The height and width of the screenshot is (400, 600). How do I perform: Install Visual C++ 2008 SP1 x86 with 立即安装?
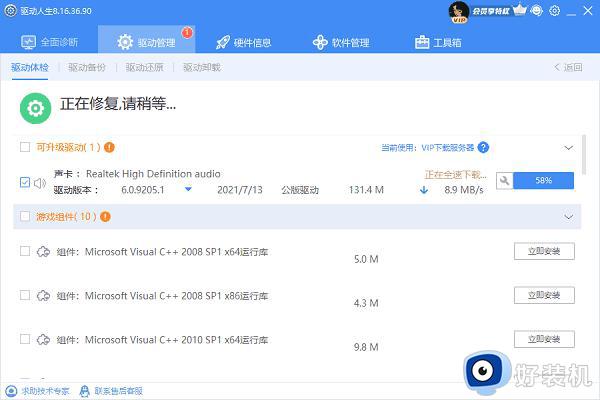coord(544,295)
